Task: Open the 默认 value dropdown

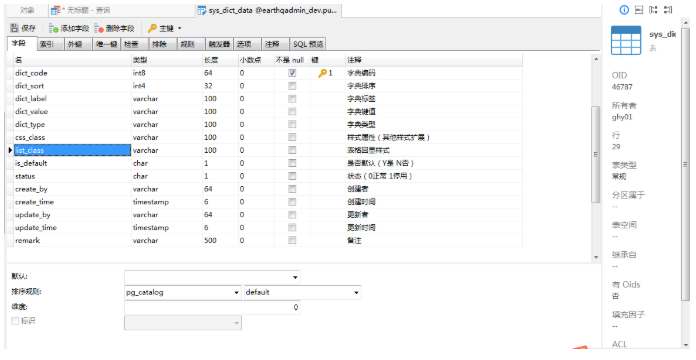Action: [295, 277]
